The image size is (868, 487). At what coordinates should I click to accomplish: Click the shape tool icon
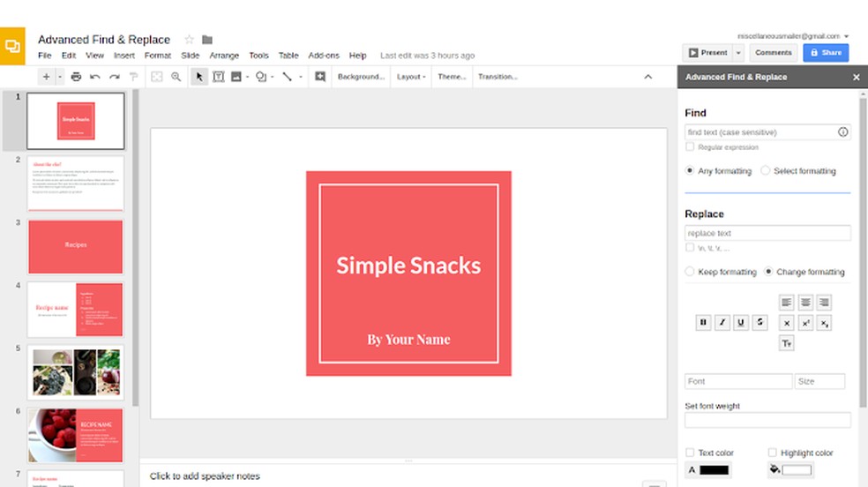click(x=261, y=77)
